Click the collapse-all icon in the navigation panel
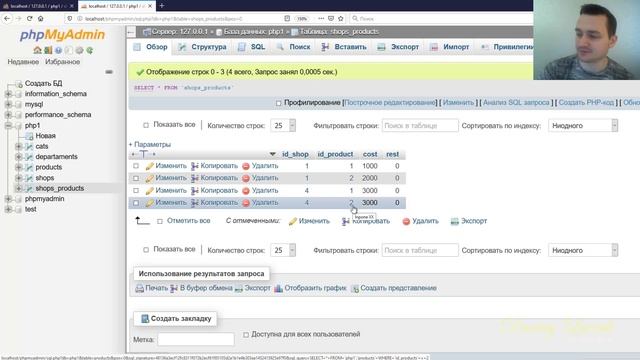Viewport: 640px width, 360px height. pyautogui.click(x=109, y=72)
